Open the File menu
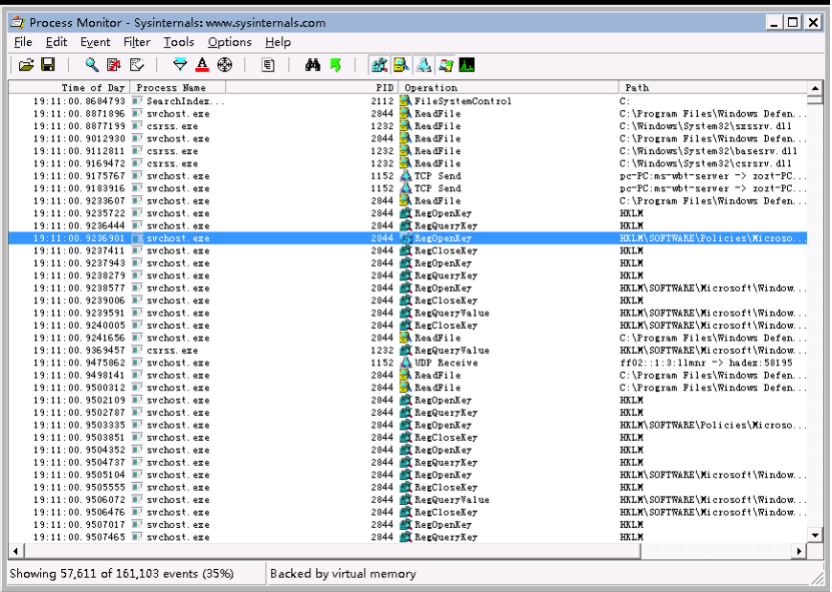Screen dimensions: 832x592 pyautogui.click(x=23, y=42)
